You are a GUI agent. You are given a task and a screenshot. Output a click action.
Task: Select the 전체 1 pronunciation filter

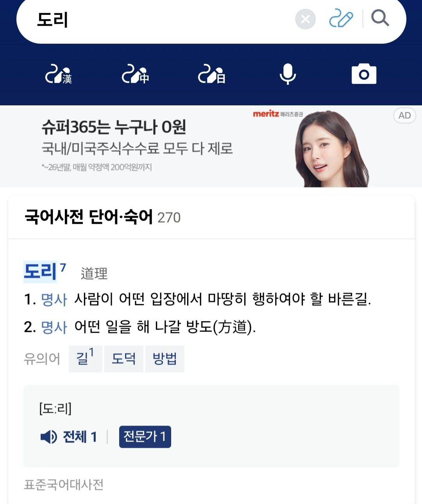(x=80, y=437)
